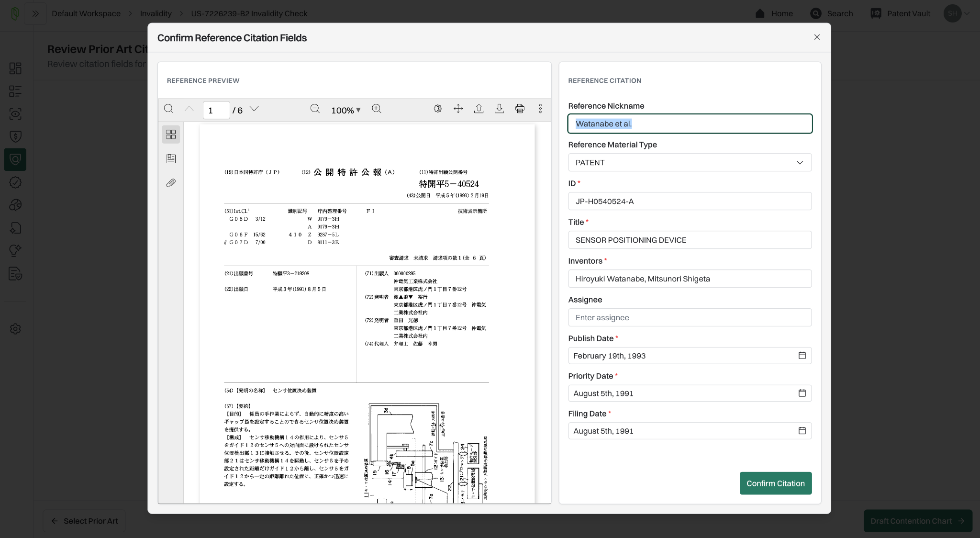
Task: Open the Publish Date calendar picker
Action: pos(802,356)
